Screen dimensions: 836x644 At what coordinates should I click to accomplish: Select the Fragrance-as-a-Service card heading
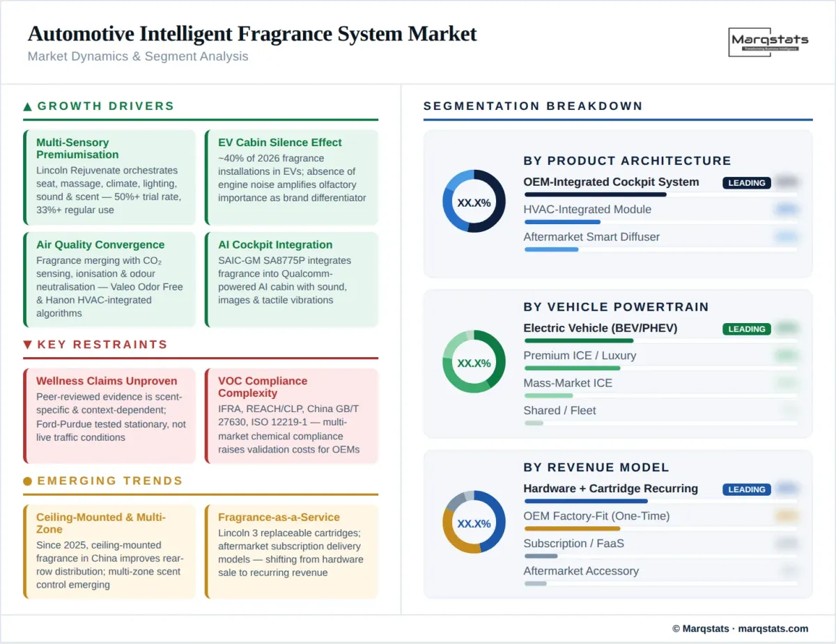click(x=279, y=517)
